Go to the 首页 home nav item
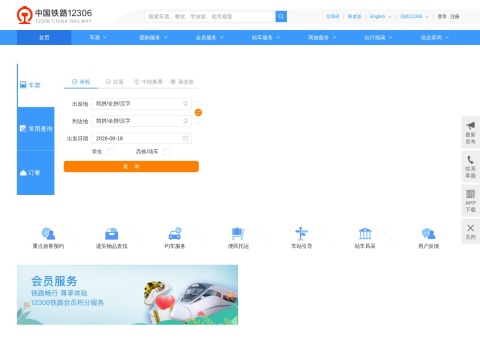 coord(44,37)
